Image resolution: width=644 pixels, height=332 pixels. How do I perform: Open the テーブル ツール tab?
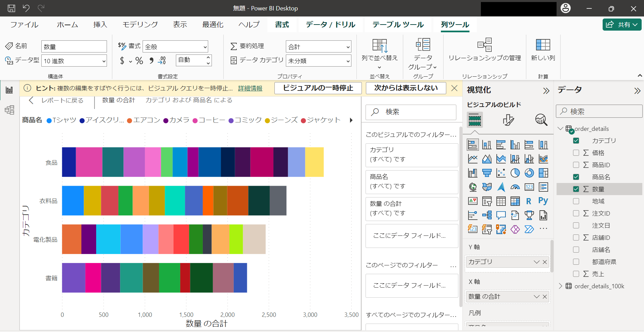[x=398, y=25]
